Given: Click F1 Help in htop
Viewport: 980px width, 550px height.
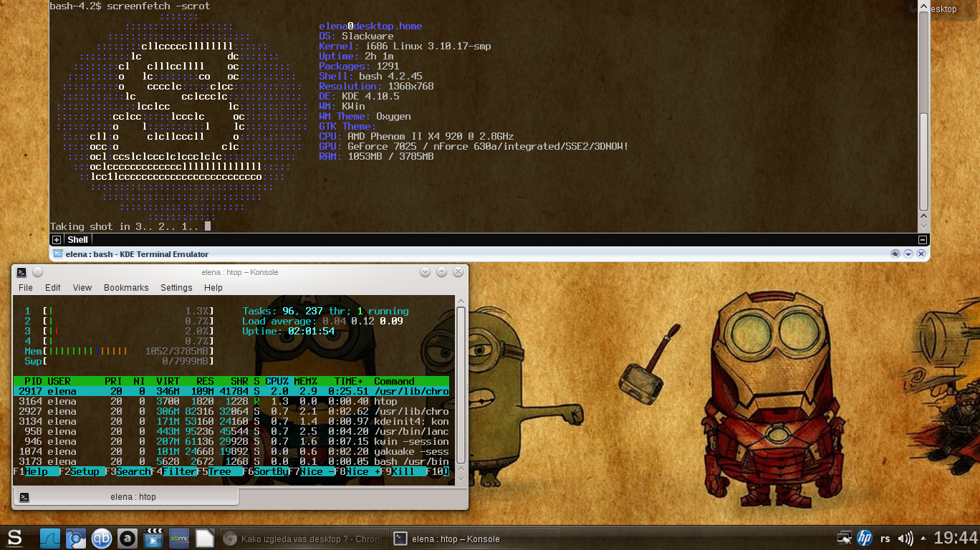Looking at the screenshot, I should tap(37, 471).
